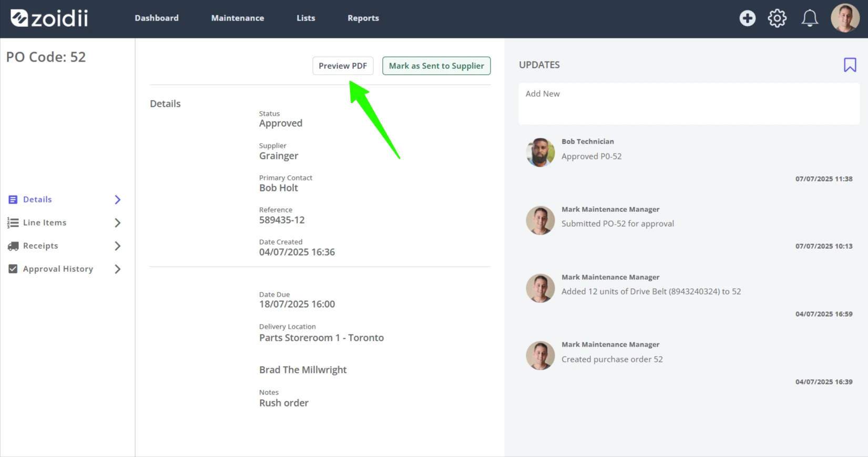Click Added 12 units of Drive Belt text

(651, 291)
